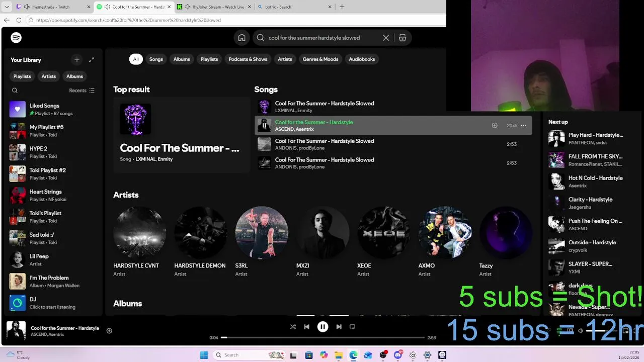644x362 pixels.
Task: Skip to the next track
Action: pyautogui.click(x=339, y=327)
